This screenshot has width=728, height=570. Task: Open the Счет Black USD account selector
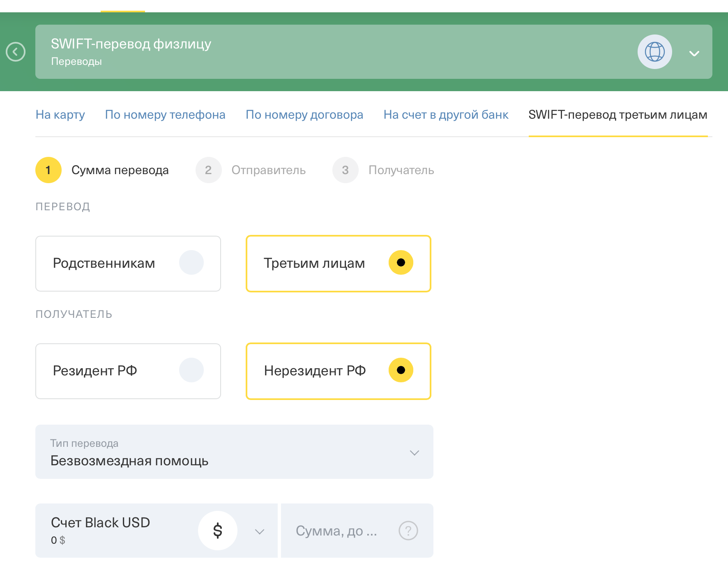click(157, 531)
